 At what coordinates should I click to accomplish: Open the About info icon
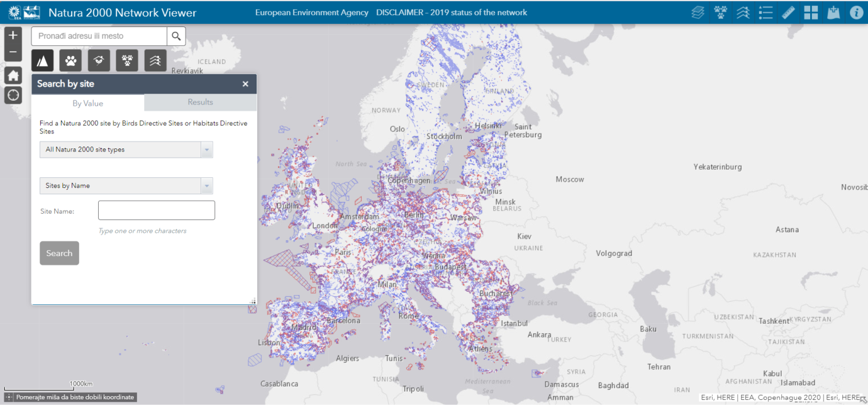point(856,13)
